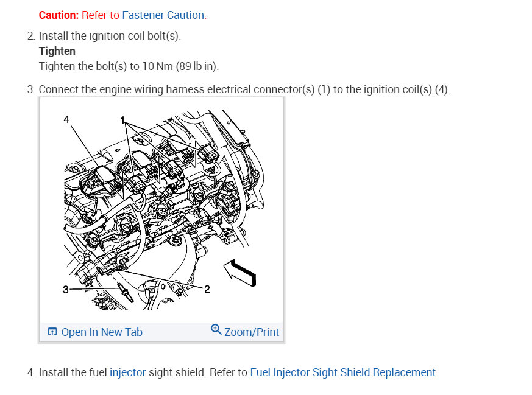Click the step 3 connector instruction text
Viewport: 532px width, 395px height.
coord(244,89)
